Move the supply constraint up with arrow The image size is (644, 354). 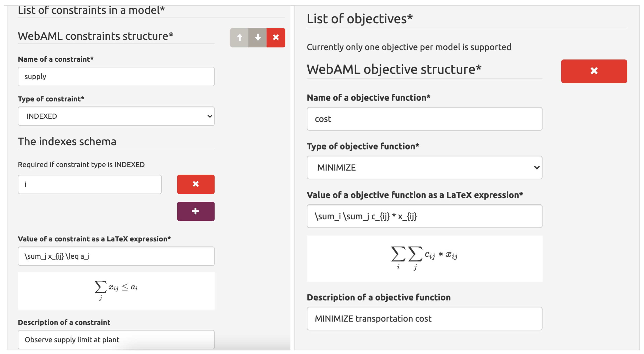click(x=239, y=37)
